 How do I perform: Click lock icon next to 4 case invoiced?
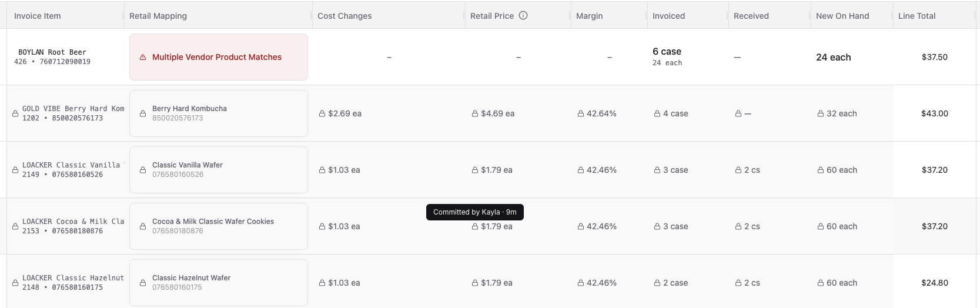pyautogui.click(x=657, y=113)
